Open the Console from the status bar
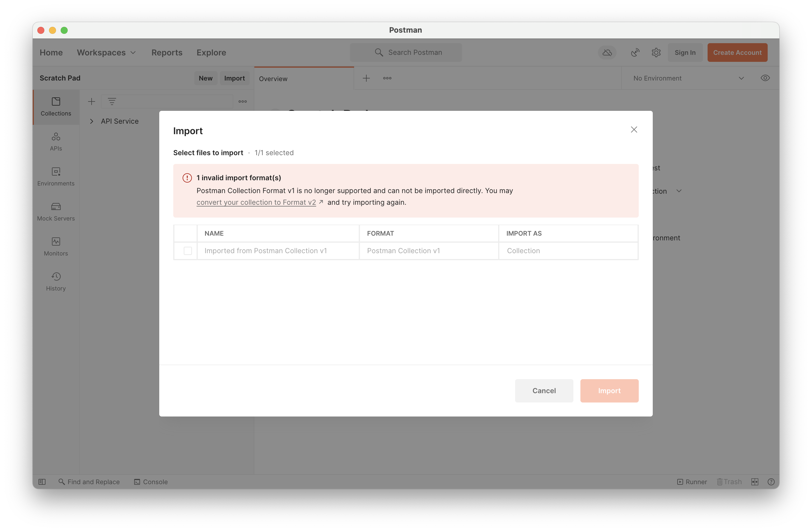 coord(151,482)
